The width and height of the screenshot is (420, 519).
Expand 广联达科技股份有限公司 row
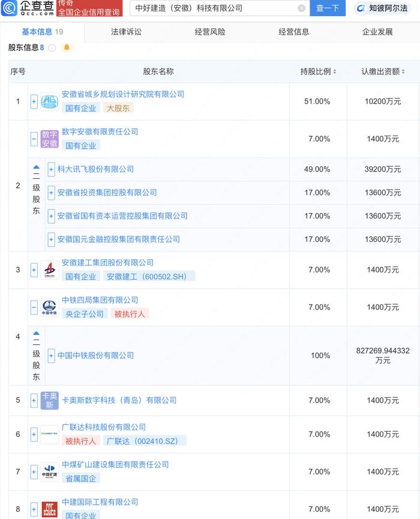(34, 434)
